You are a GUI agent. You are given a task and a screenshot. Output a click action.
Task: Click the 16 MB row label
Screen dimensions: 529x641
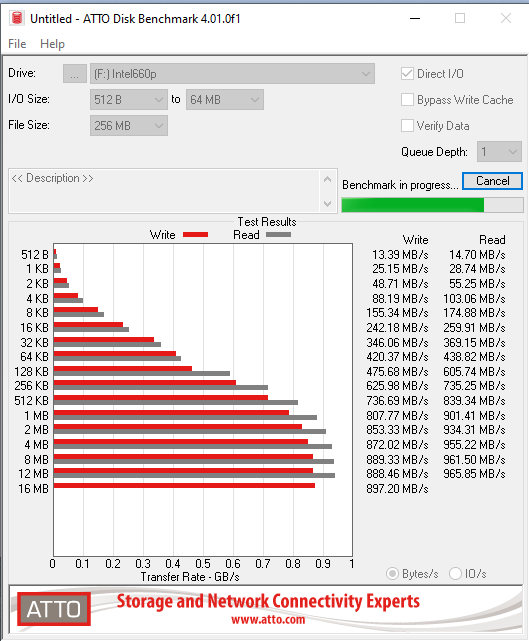click(x=34, y=489)
